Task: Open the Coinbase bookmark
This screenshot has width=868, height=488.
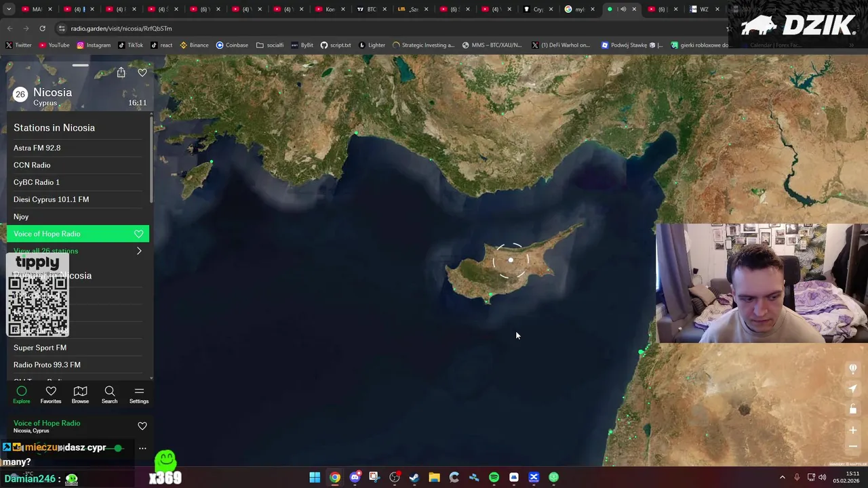Action: point(232,45)
